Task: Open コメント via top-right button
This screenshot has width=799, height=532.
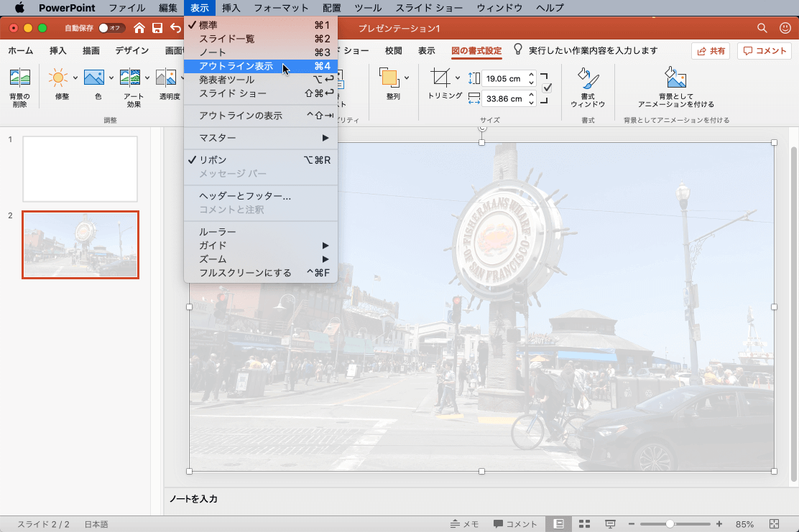Action: 764,50
